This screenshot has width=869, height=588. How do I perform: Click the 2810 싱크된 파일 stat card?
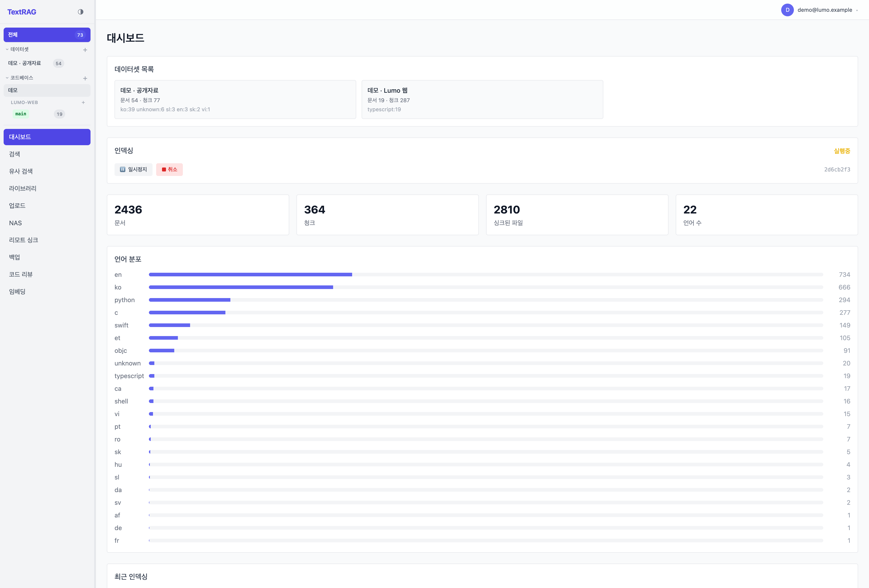point(577,215)
